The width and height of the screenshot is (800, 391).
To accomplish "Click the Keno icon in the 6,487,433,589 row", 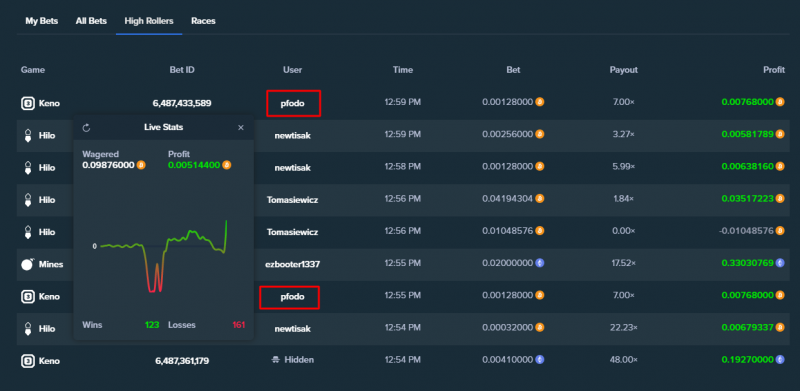I will [x=27, y=103].
